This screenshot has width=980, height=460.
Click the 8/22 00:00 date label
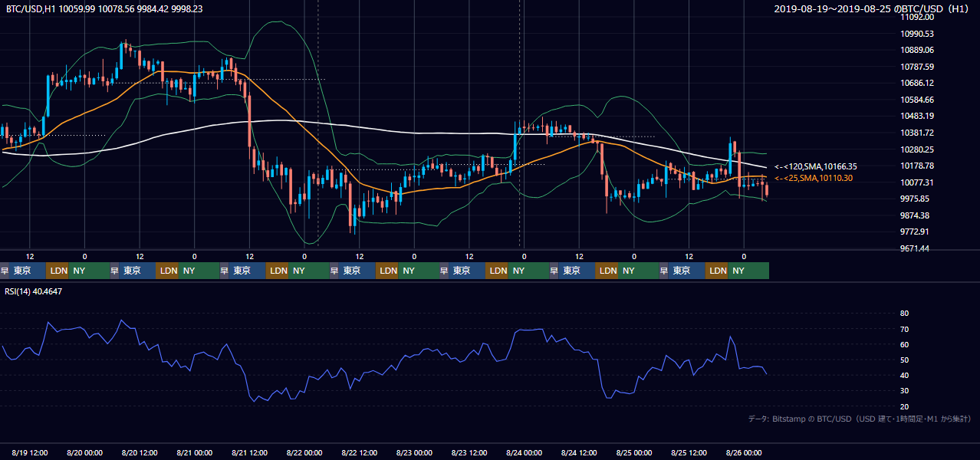[x=305, y=453]
